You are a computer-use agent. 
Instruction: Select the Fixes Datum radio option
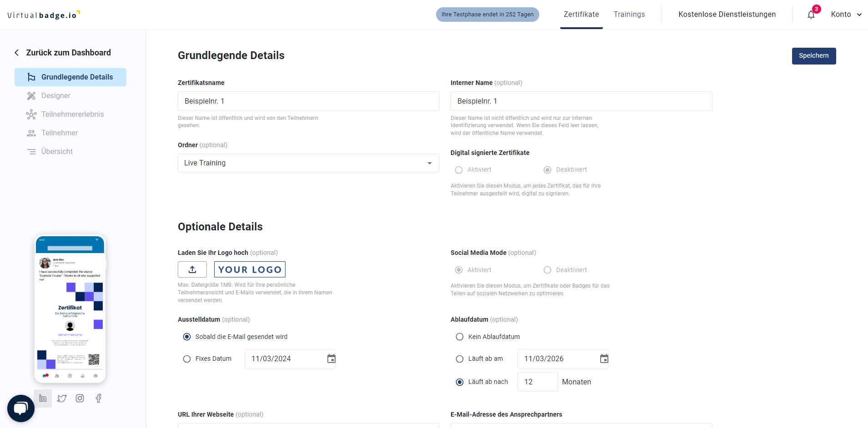click(187, 359)
